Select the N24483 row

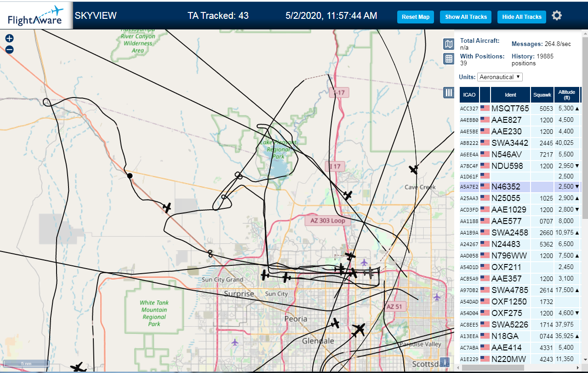pos(520,244)
